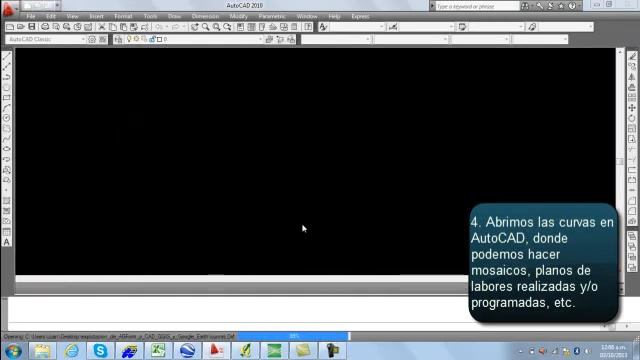Click the command line input area
The width and height of the screenshot is (640, 360).
237,326
